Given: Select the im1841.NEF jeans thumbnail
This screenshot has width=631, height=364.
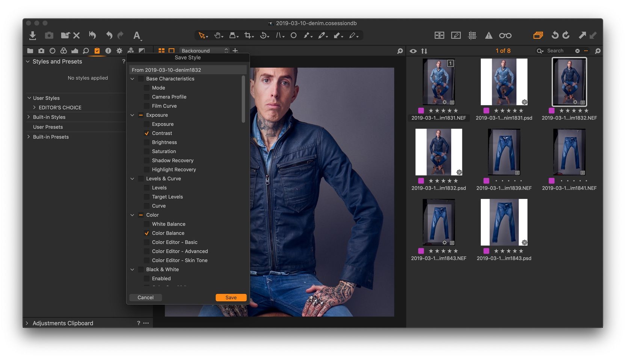Looking at the screenshot, I should point(569,152).
